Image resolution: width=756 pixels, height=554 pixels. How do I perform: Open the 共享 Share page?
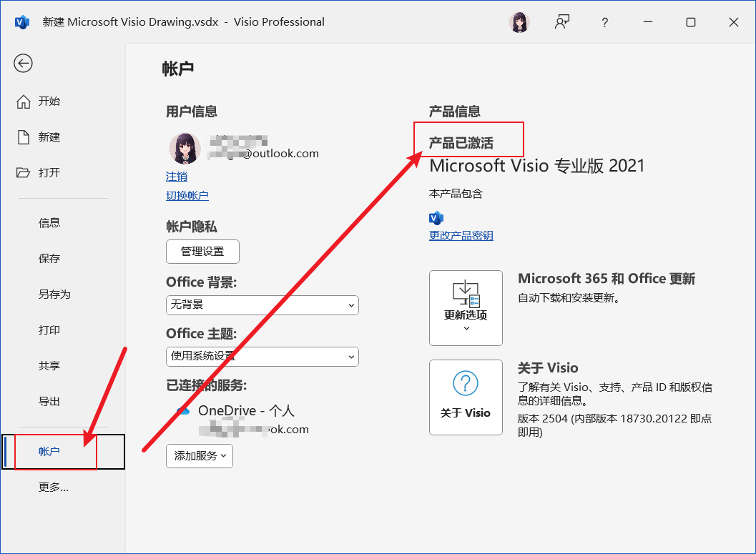pos(49,365)
